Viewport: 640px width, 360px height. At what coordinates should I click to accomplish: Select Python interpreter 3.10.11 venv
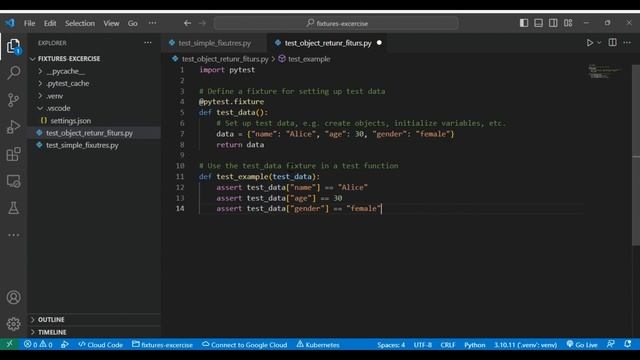525,345
